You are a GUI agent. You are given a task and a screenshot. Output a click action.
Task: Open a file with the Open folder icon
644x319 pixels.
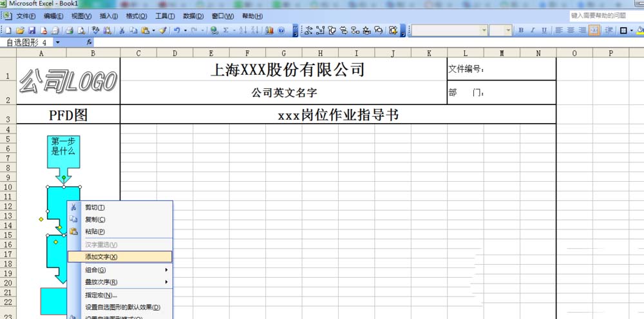coord(20,30)
